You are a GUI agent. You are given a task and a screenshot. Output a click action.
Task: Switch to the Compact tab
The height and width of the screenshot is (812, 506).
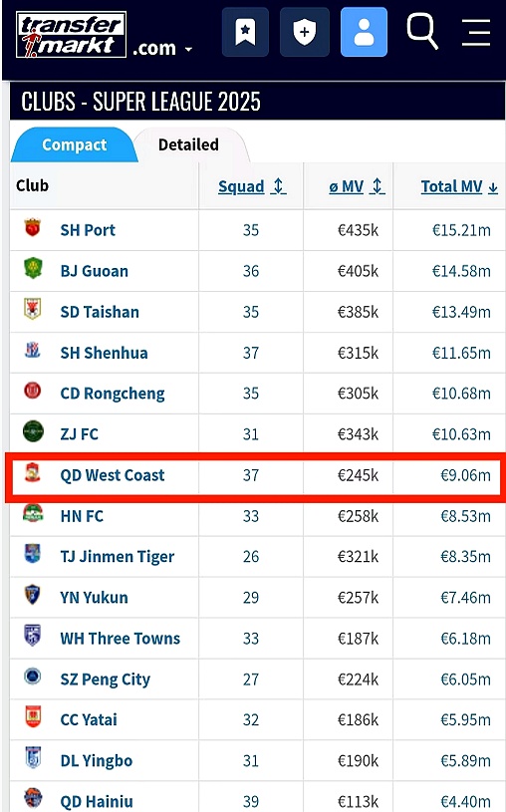point(74,144)
